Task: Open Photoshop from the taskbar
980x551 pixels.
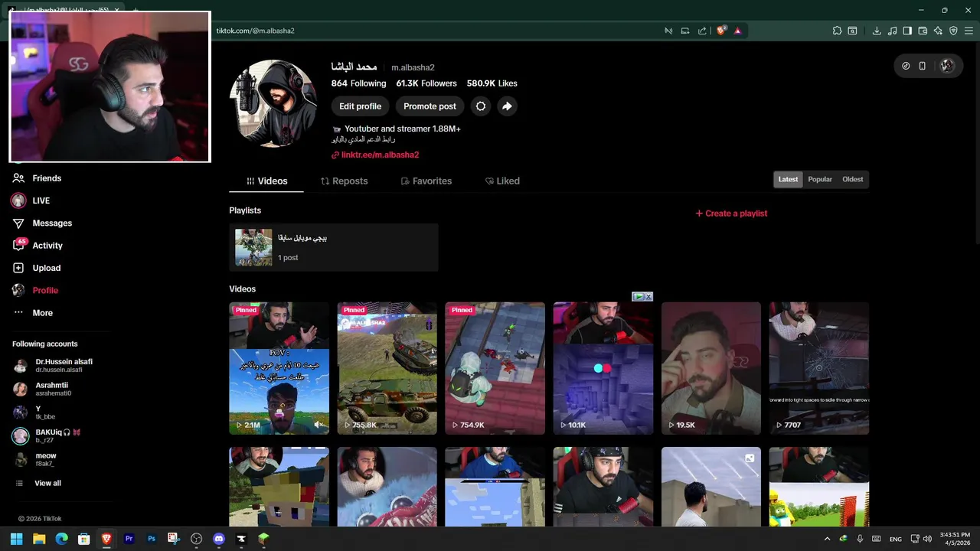Action: (x=152, y=539)
